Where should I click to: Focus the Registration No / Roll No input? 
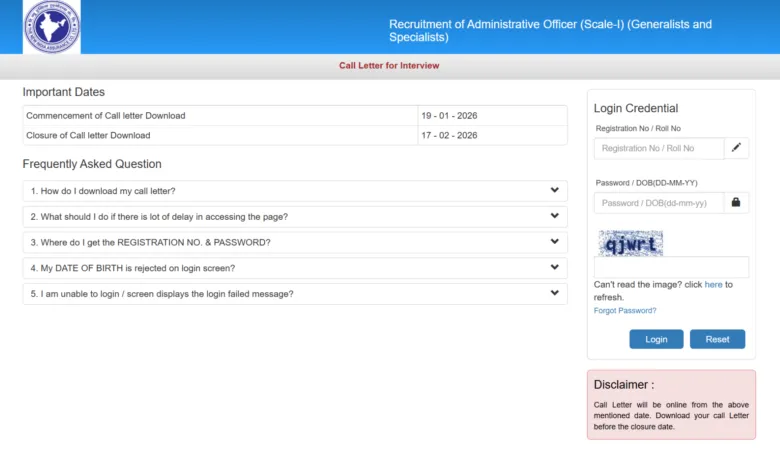click(x=659, y=148)
